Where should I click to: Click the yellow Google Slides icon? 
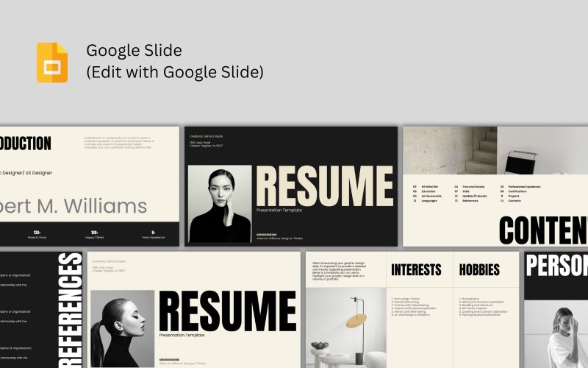52,62
